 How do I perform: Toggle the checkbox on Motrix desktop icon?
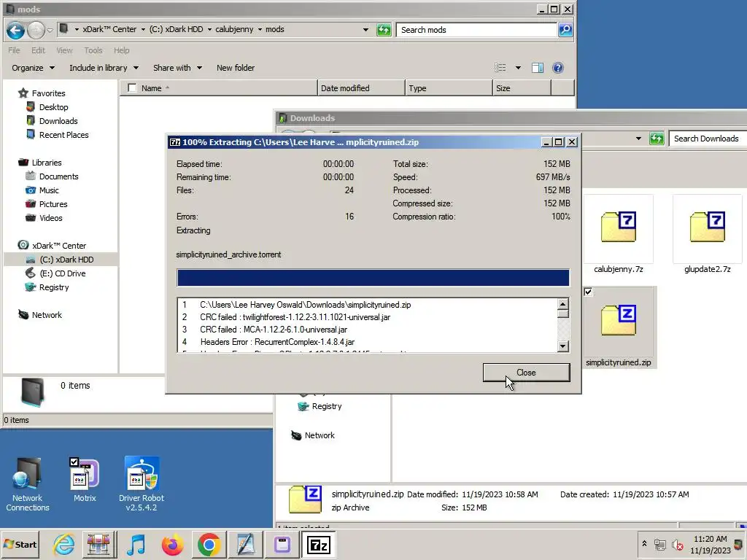coord(74,462)
